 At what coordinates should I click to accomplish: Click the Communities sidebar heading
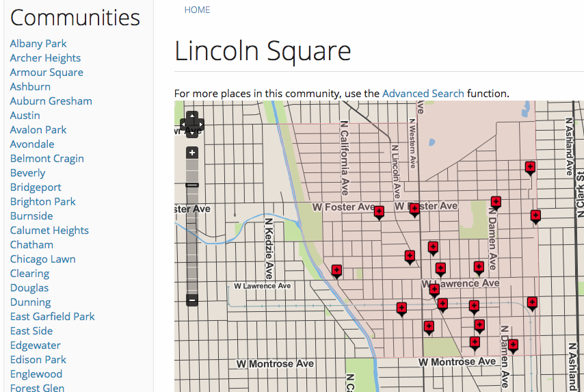coord(75,18)
